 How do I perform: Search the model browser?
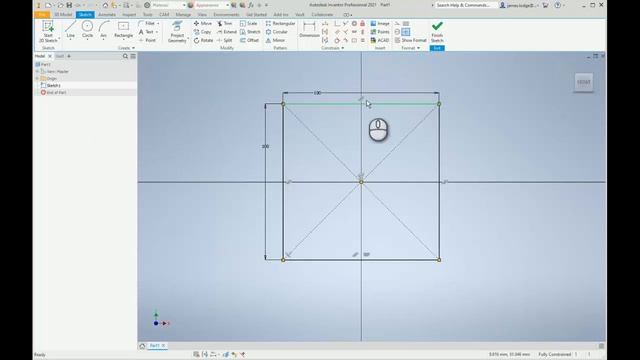coord(125,56)
